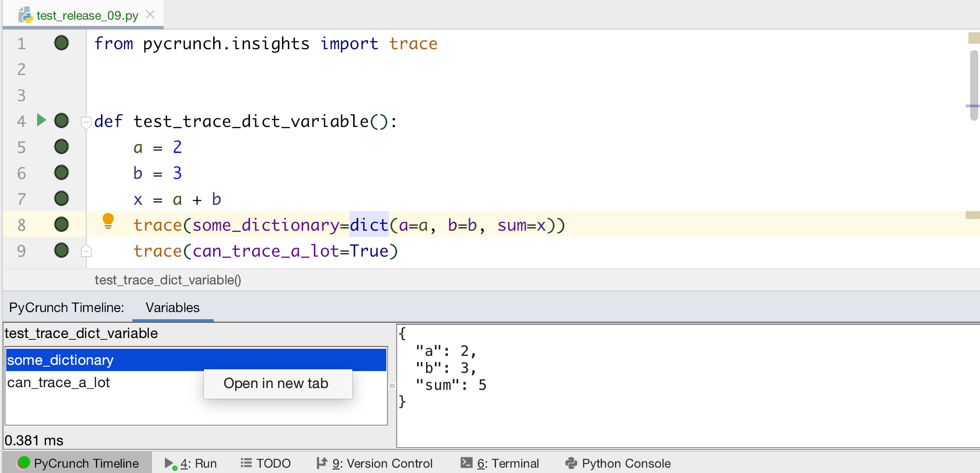Click the fold marker beside line 9
This screenshot has height=473, width=980.
tap(86, 250)
